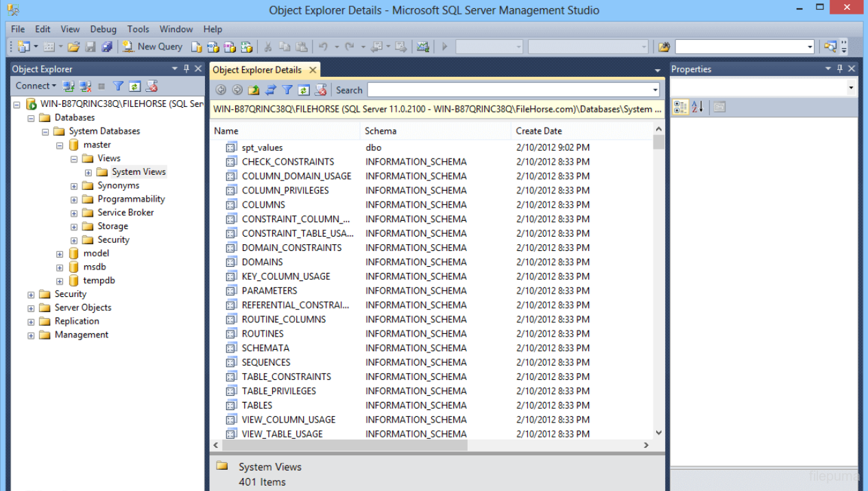
Task: Expand the model database node
Action: pyautogui.click(x=59, y=253)
